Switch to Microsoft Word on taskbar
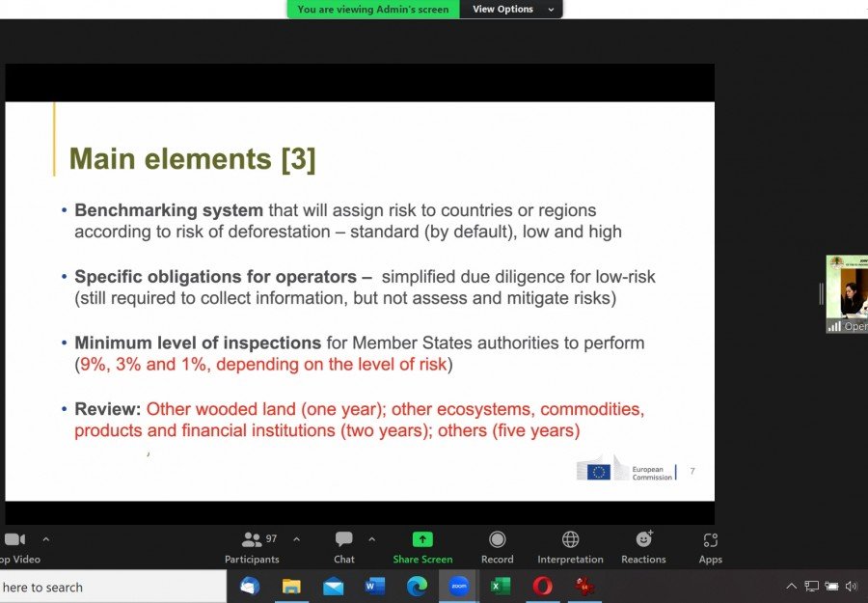 click(x=375, y=587)
